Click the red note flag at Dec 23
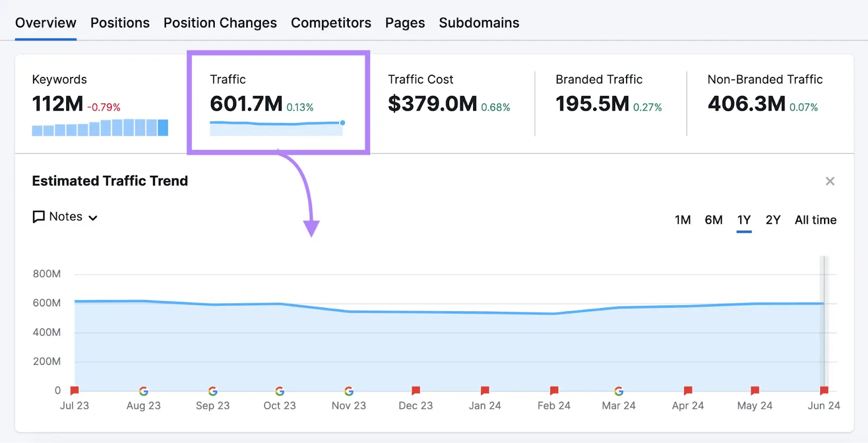The image size is (868, 443). pyautogui.click(x=416, y=390)
